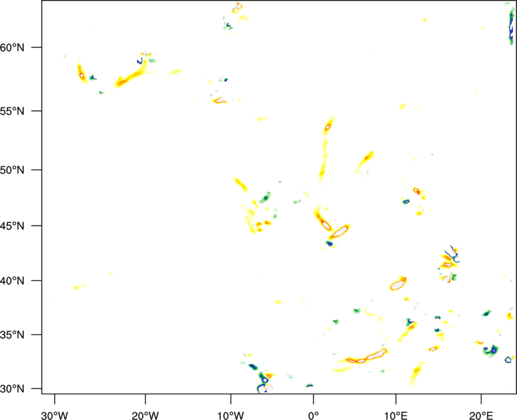The height and width of the screenshot is (420, 517).
Task: Click the 30°W longitude axis label
Action: point(55,415)
